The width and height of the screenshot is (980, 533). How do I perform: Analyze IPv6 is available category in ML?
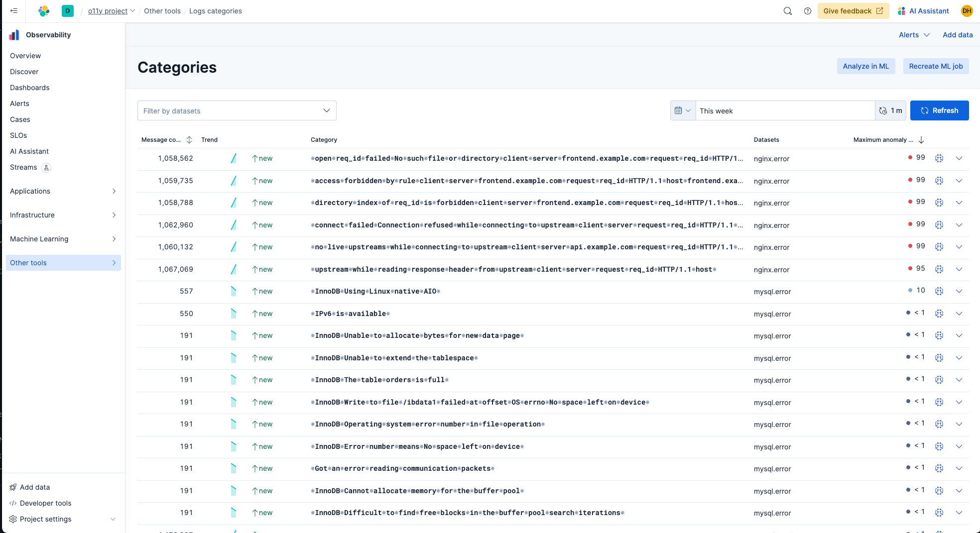tap(939, 314)
